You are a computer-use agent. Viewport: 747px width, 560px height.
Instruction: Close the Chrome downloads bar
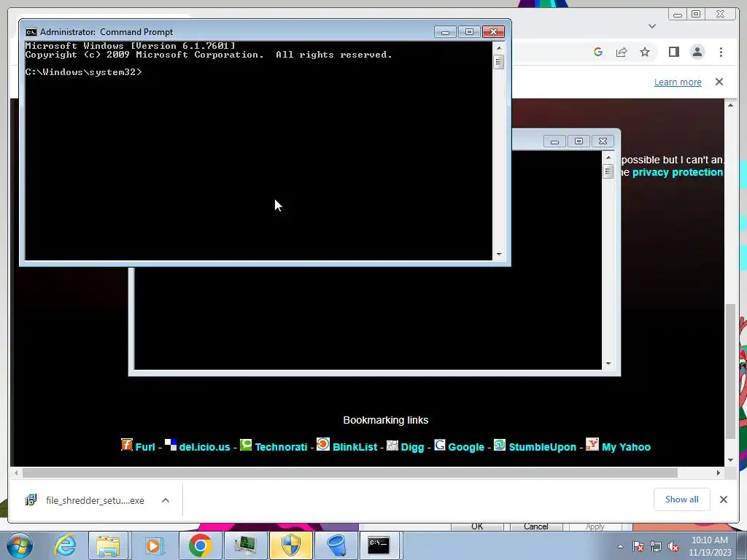(723, 499)
